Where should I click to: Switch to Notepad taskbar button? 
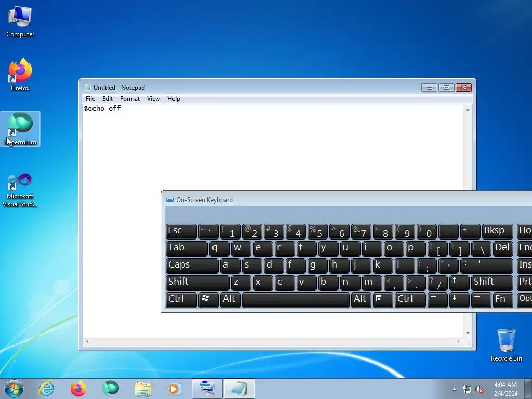tap(239, 389)
